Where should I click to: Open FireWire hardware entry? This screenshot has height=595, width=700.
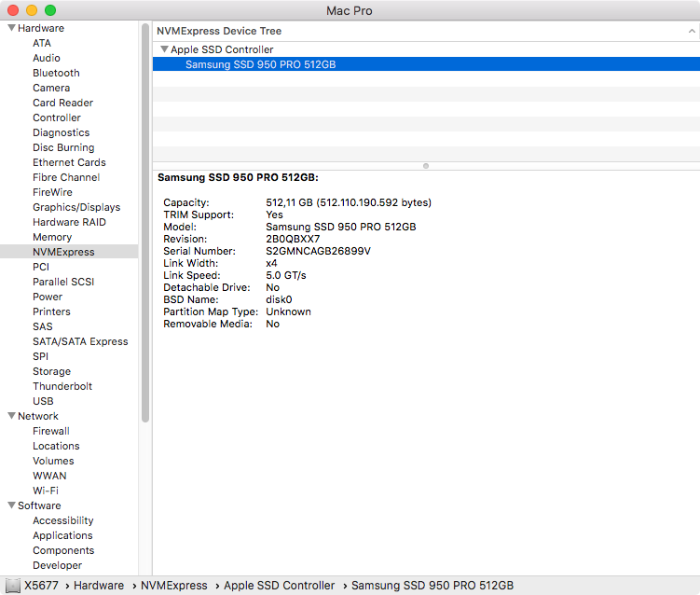coord(52,192)
